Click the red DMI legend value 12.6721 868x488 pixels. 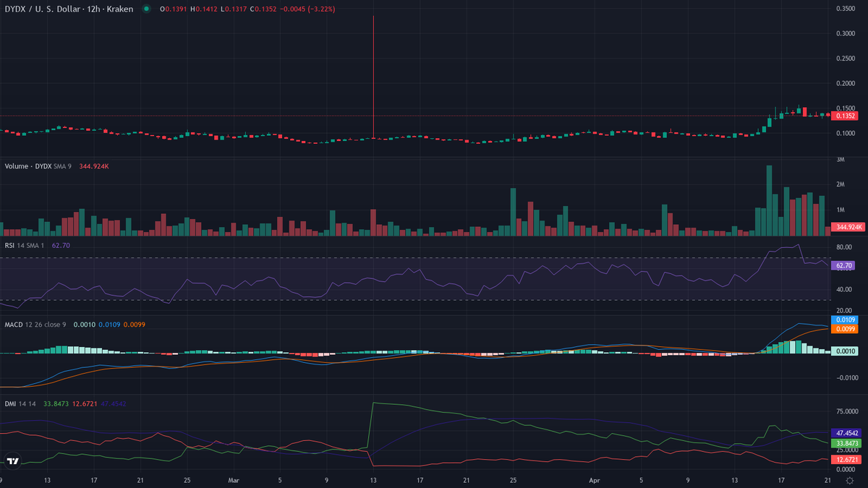[83, 403]
